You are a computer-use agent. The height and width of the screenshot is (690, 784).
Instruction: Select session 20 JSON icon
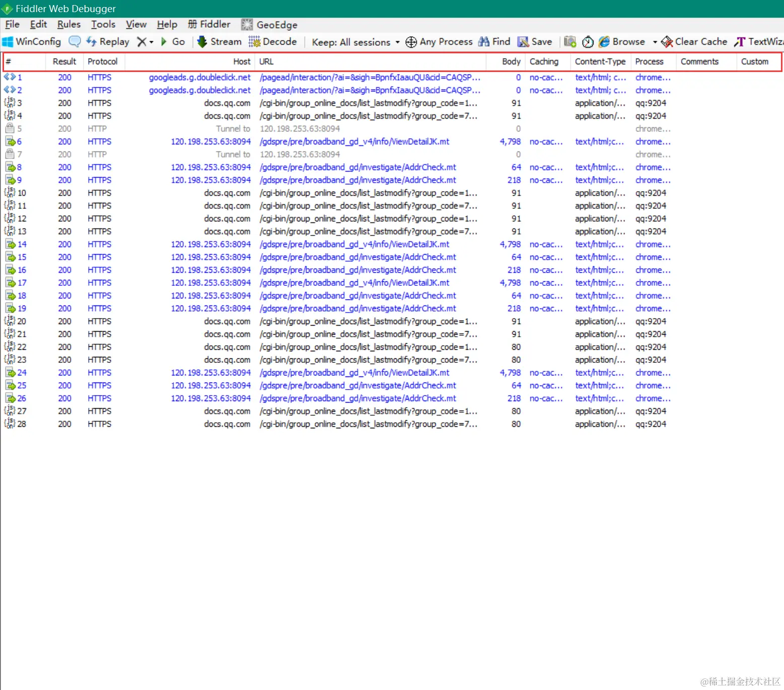point(10,321)
